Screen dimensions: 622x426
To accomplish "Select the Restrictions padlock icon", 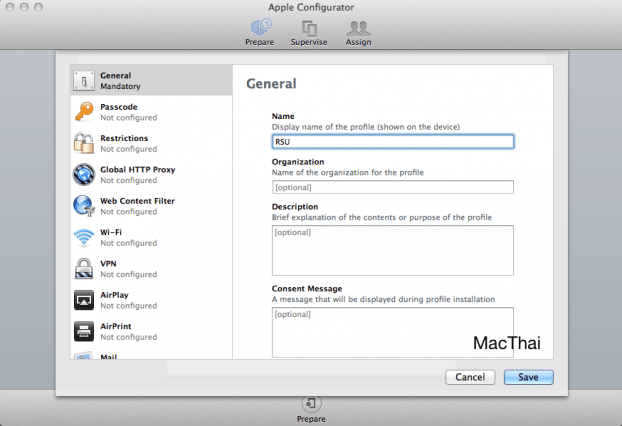I will point(84,143).
